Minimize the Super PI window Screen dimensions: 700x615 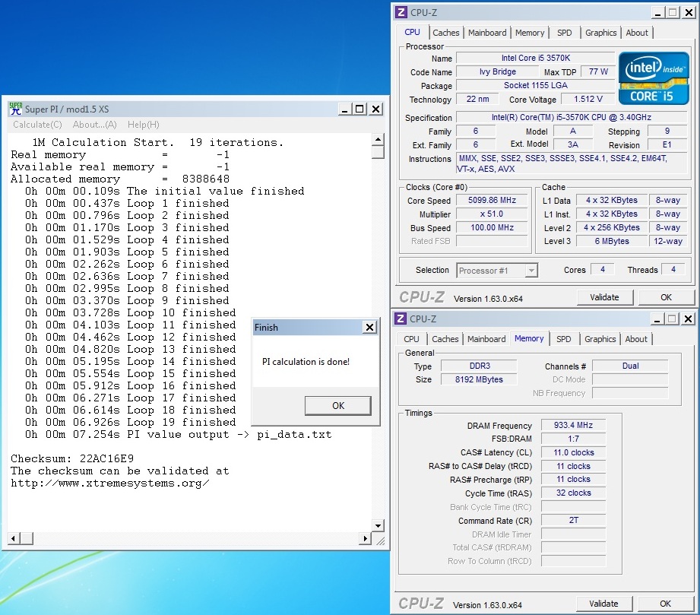coord(344,109)
